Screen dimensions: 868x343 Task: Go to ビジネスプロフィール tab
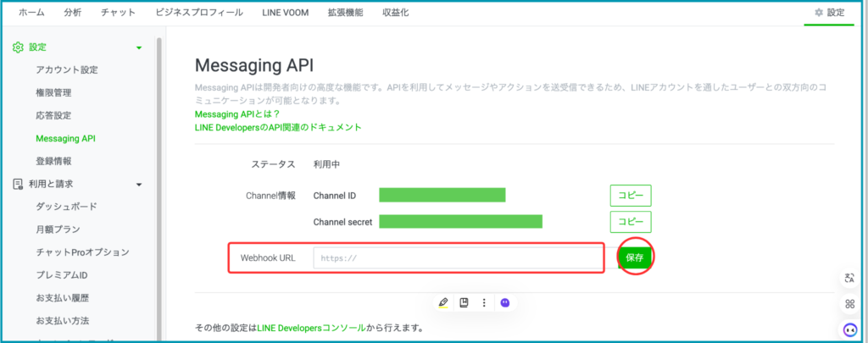click(x=198, y=13)
